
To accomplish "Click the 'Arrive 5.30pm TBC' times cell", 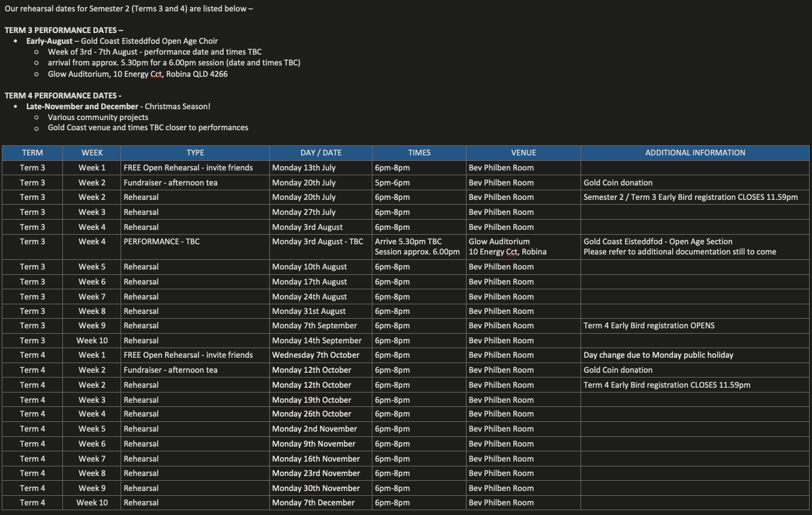I will [408, 242].
